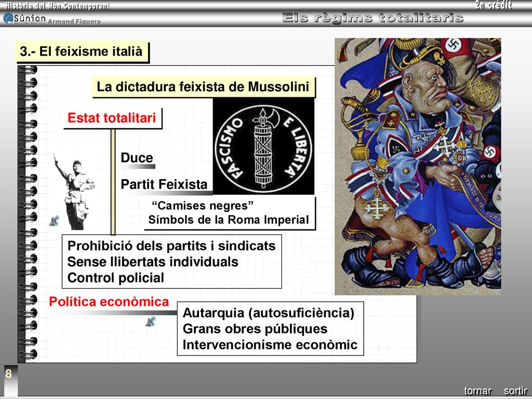Click the 'Els règims totalitaris' header title
Viewport: 532px width, 399px height.
click(373, 18)
